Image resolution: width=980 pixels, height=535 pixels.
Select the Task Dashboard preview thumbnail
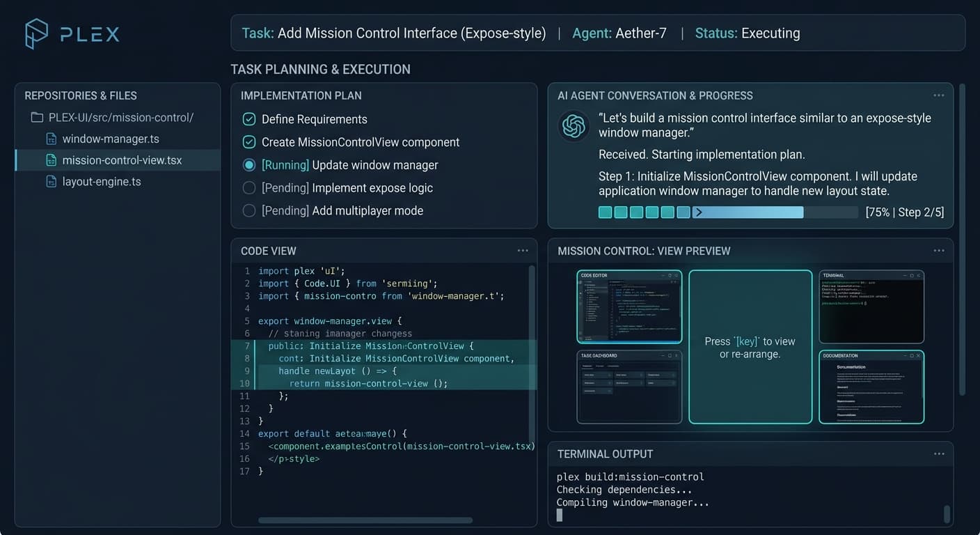pyautogui.click(x=629, y=387)
